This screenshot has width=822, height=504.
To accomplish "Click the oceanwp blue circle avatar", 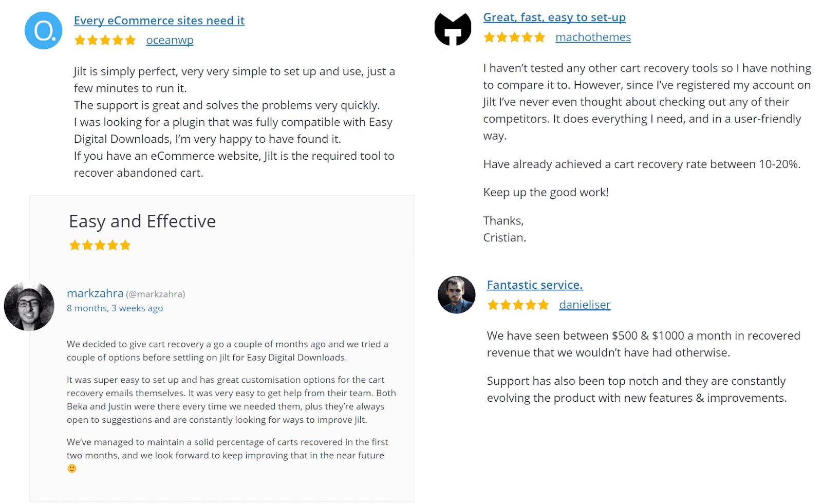I will (x=44, y=31).
